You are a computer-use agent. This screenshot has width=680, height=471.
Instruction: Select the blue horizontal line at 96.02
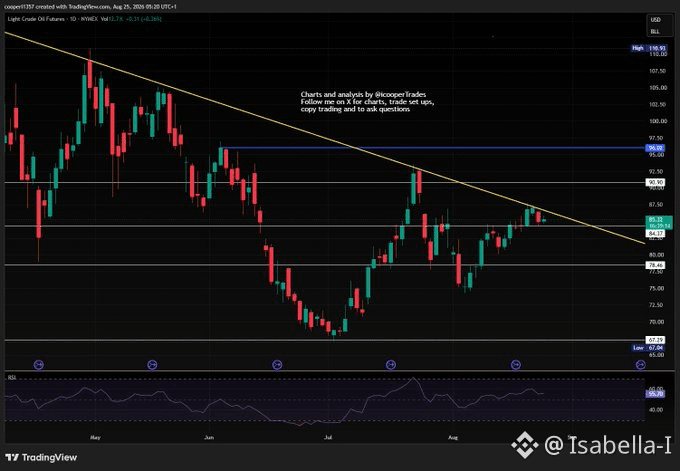click(x=434, y=148)
